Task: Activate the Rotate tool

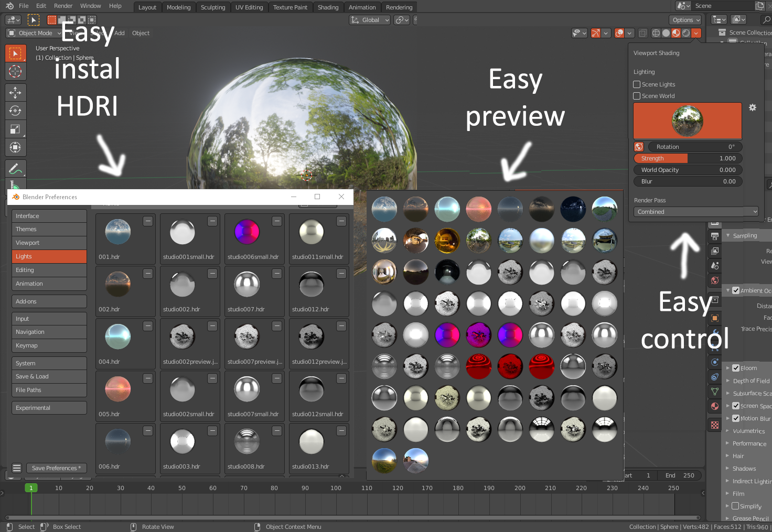Action: [15, 111]
